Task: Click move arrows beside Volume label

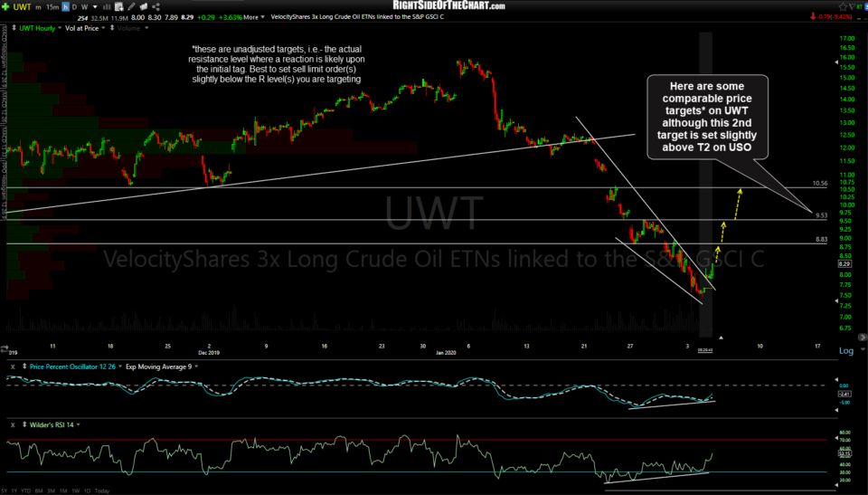Action: 112,28
